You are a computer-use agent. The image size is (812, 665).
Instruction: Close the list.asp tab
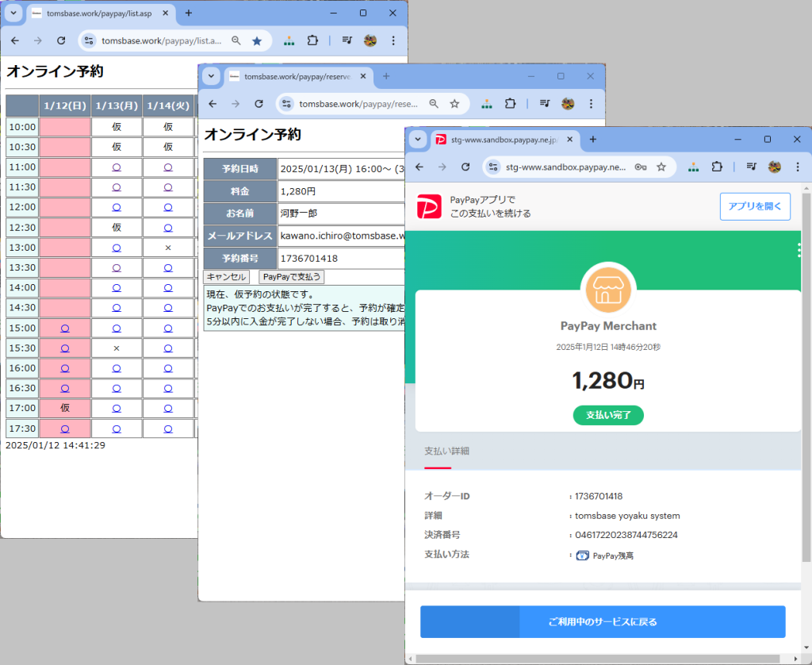165,13
